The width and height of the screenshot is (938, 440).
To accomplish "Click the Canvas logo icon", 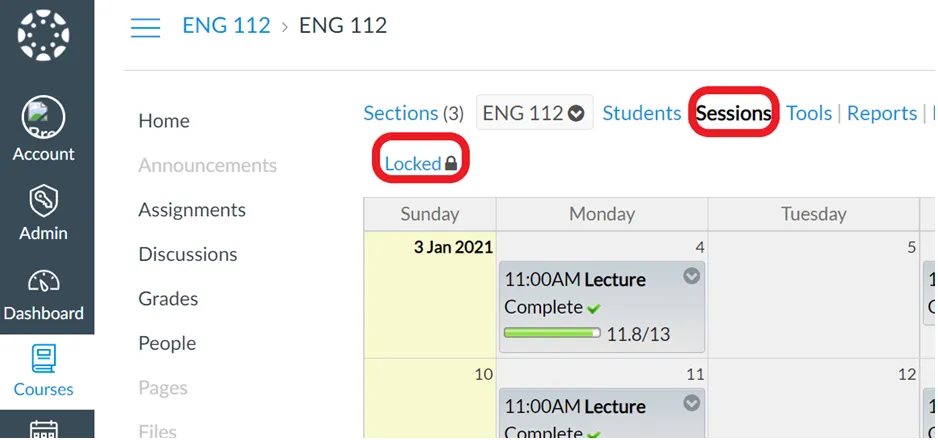I will 43,35.
